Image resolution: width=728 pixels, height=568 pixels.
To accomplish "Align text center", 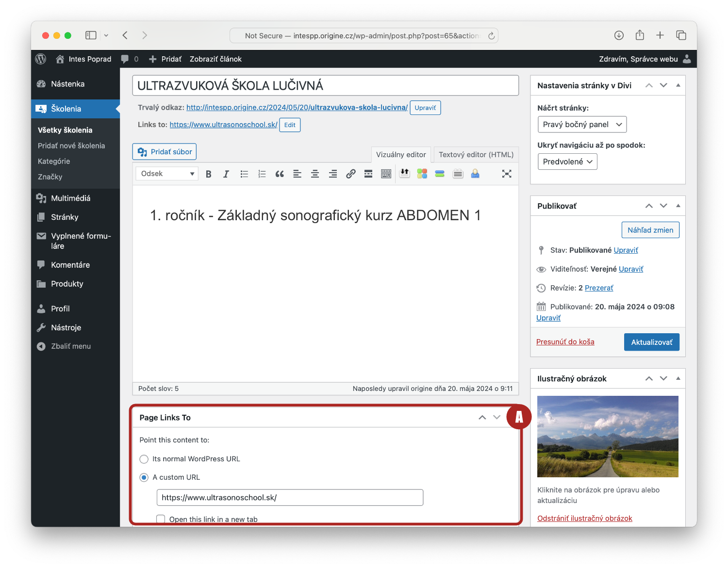I will coord(315,174).
